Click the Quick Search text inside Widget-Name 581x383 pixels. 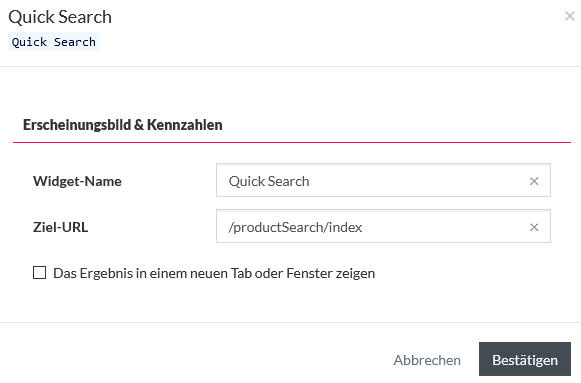[x=269, y=181]
